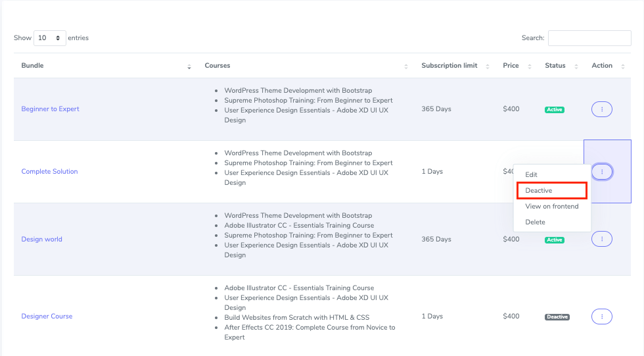644x356 pixels.
Task: Choose Edit from the action menu
Action: (x=532, y=174)
